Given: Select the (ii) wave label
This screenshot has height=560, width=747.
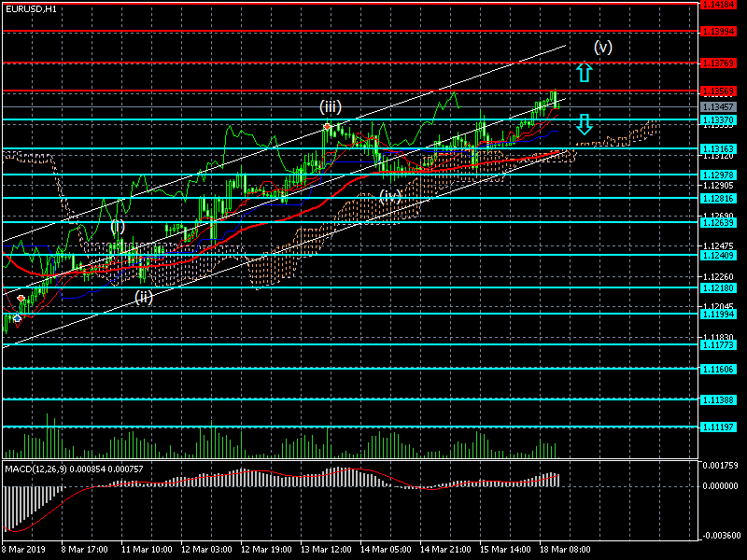Looking at the screenshot, I should [x=144, y=297].
